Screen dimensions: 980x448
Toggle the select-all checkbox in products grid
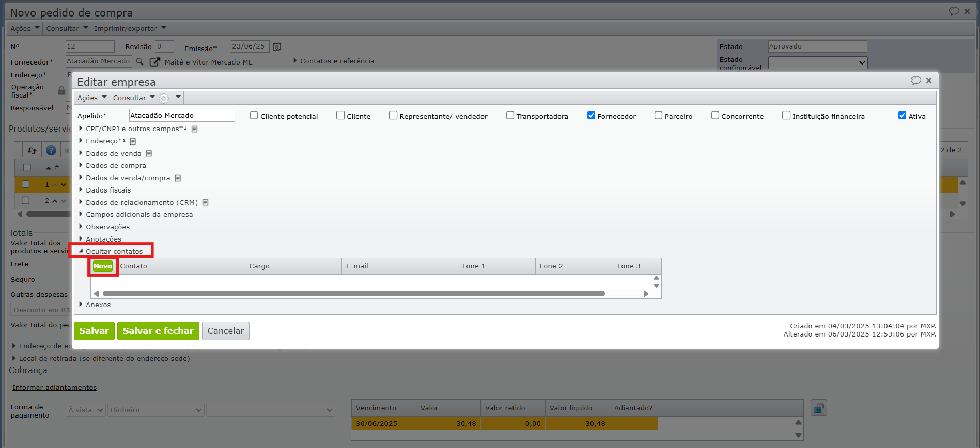(x=27, y=167)
